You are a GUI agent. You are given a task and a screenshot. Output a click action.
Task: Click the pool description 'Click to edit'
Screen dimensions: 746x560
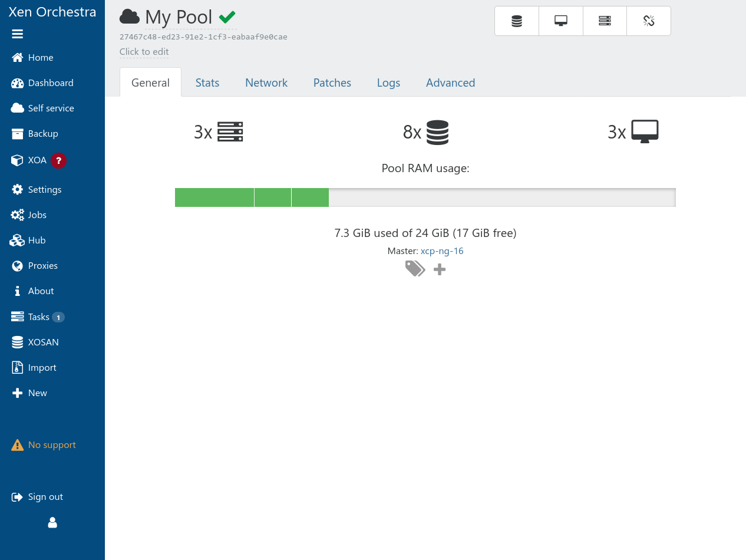coord(144,52)
